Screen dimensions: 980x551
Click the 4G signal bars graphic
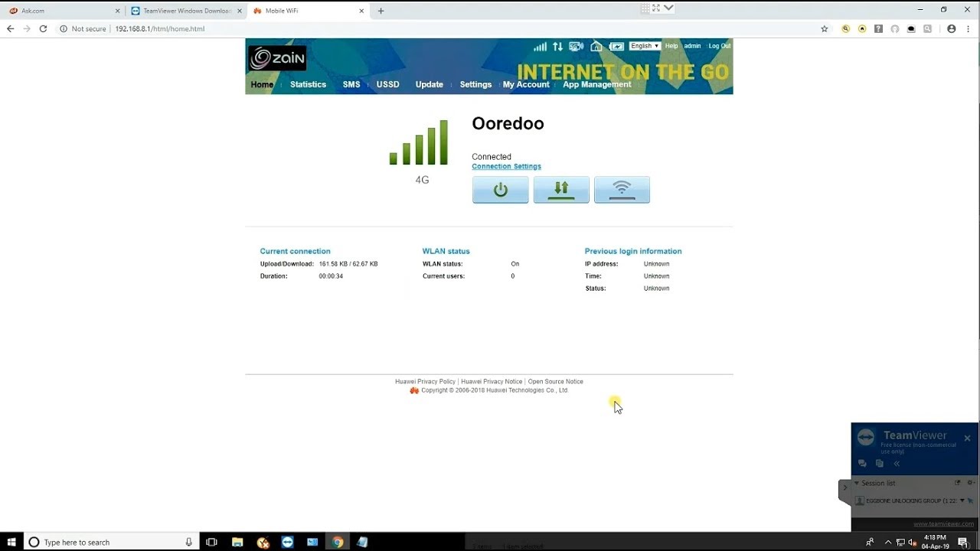pyautogui.click(x=419, y=142)
